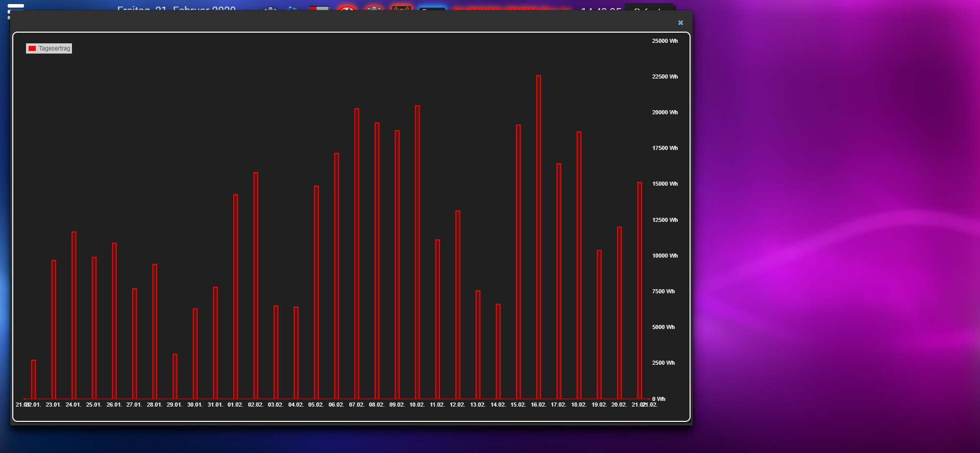This screenshot has width=980, height=453.
Task: Click the 12500 Wh axis tick label
Action: (665, 220)
